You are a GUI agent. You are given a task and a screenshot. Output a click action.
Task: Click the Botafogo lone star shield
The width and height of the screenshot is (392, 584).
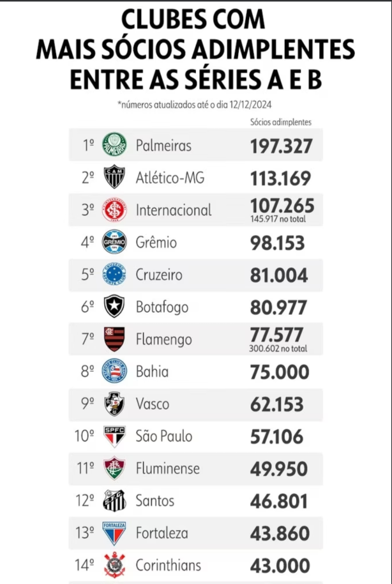114,306
